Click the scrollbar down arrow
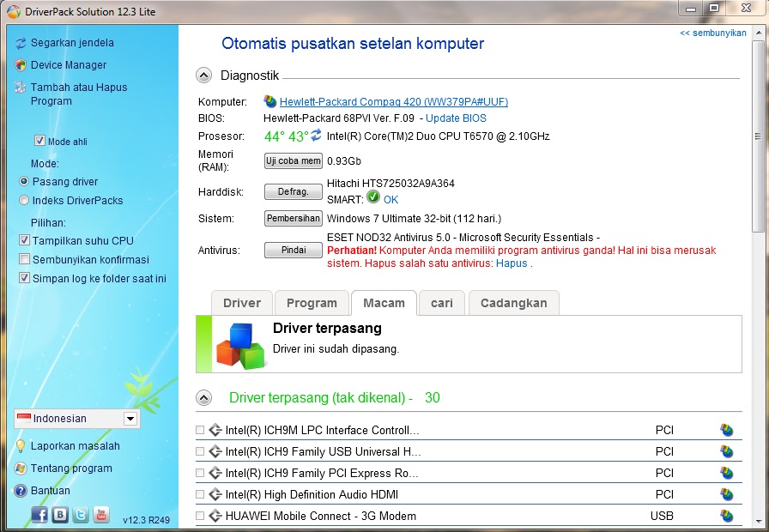The image size is (769, 532). coord(758,522)
